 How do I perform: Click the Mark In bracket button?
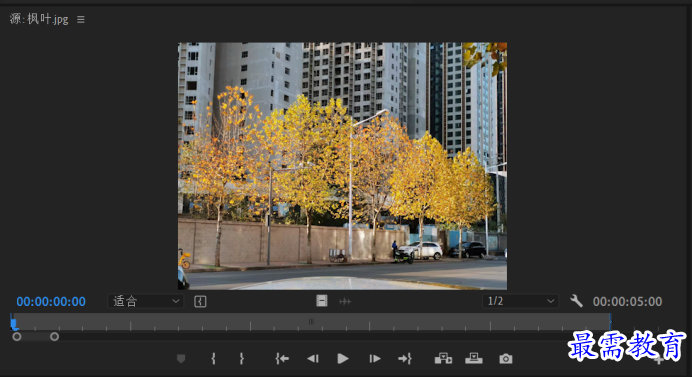213,358
